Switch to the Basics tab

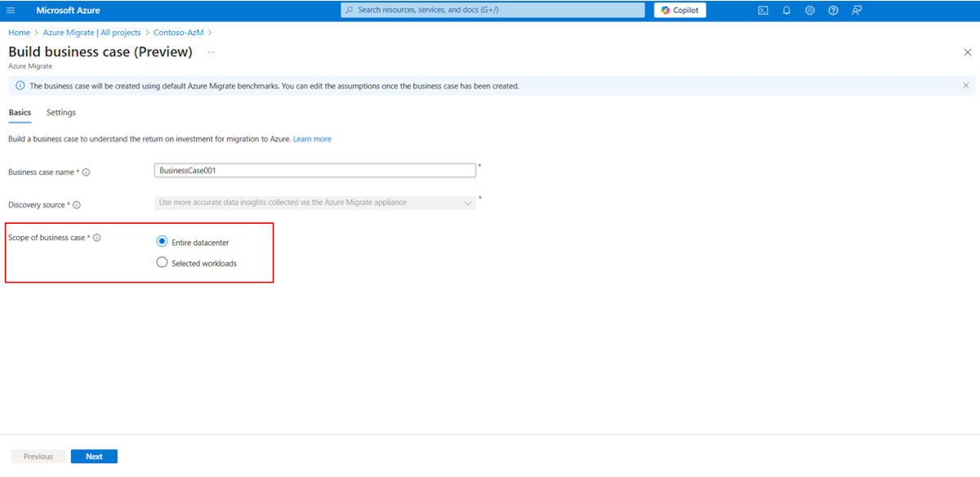pyautogui.click(x=20, y=112)
